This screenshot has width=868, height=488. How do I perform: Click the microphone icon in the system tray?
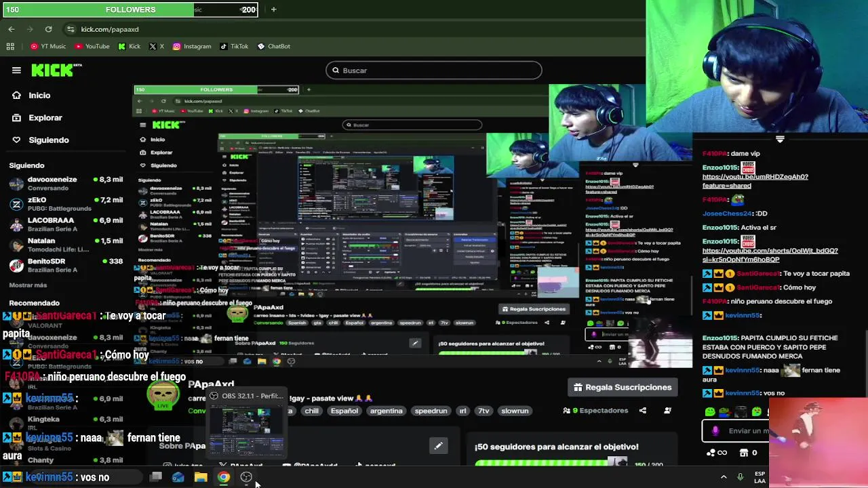point(740,477)
